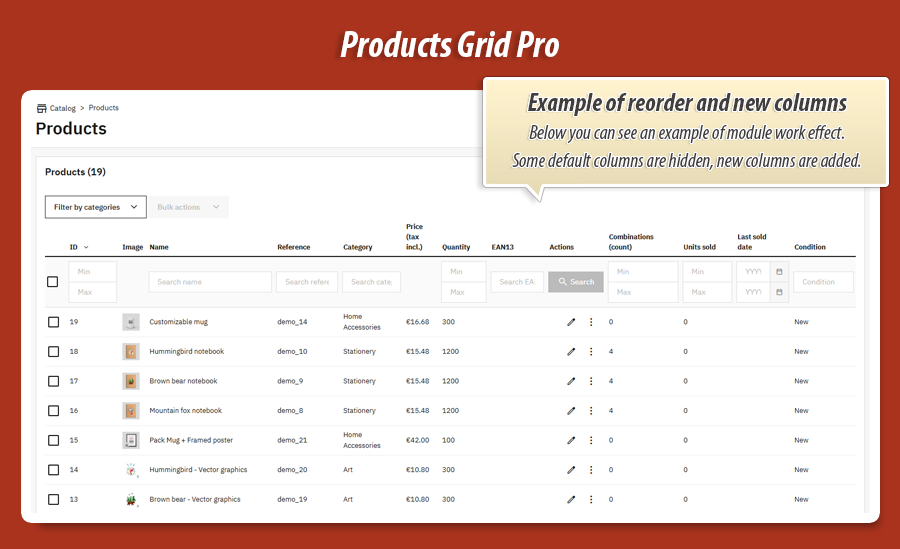Go to Products breadcrumb link

[103, 108]
